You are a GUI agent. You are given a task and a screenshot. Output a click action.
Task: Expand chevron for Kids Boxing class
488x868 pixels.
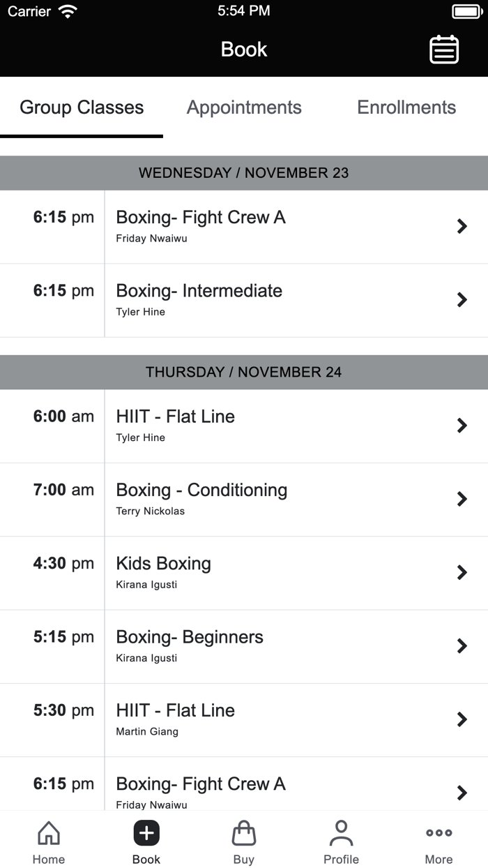point(462,573)
